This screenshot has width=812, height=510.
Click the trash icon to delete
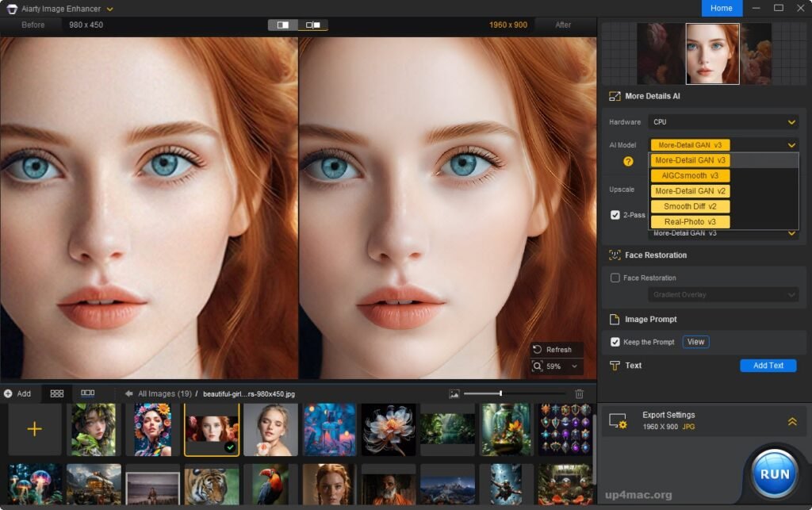(x=578, y=393)
